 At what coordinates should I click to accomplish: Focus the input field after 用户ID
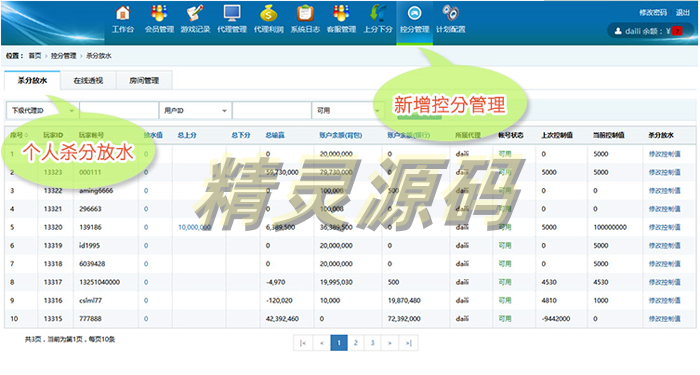pos(271,110)
